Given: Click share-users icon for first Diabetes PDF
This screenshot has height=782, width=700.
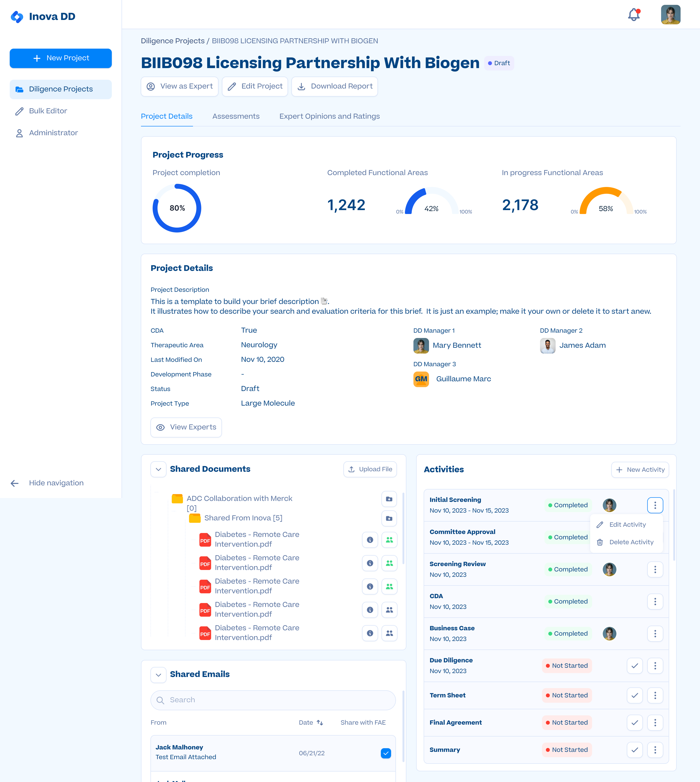Looking at the screenshot, I should 389,540.
